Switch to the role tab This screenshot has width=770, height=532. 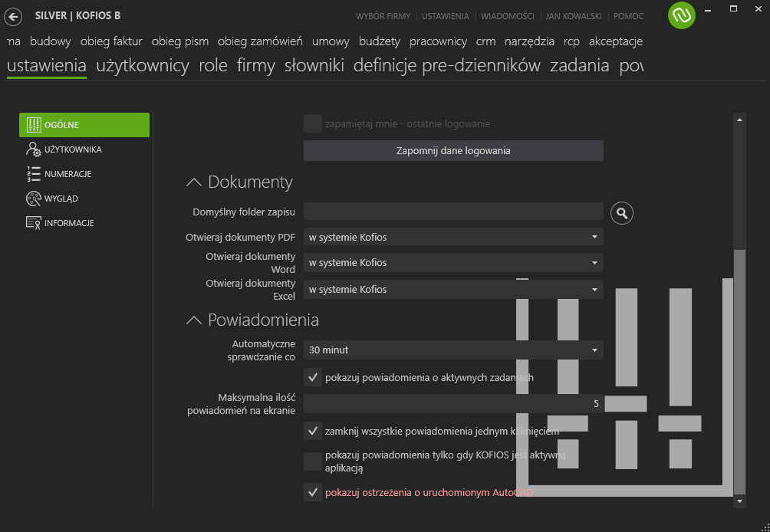(x=213, y=65)
